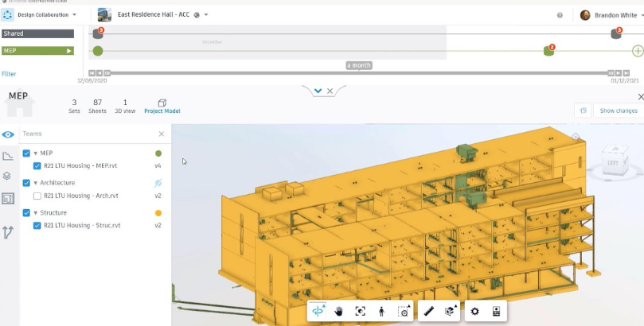Screen dimensions: 644x326
Task: Click the globe icon beside project name
Action: click(197, 15)
